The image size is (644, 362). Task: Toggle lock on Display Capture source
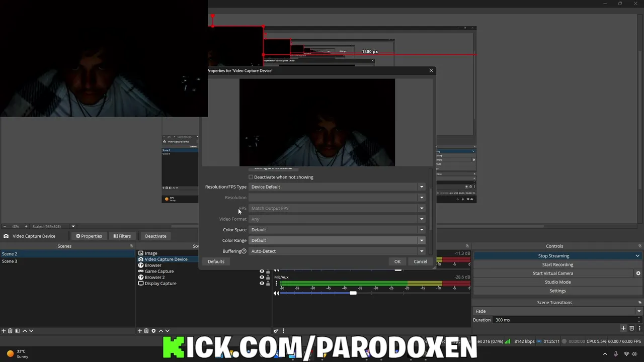click(268, 284)
